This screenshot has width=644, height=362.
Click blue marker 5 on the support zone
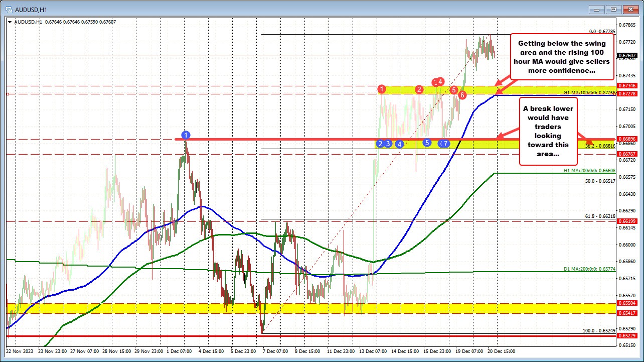coord(427,143)
